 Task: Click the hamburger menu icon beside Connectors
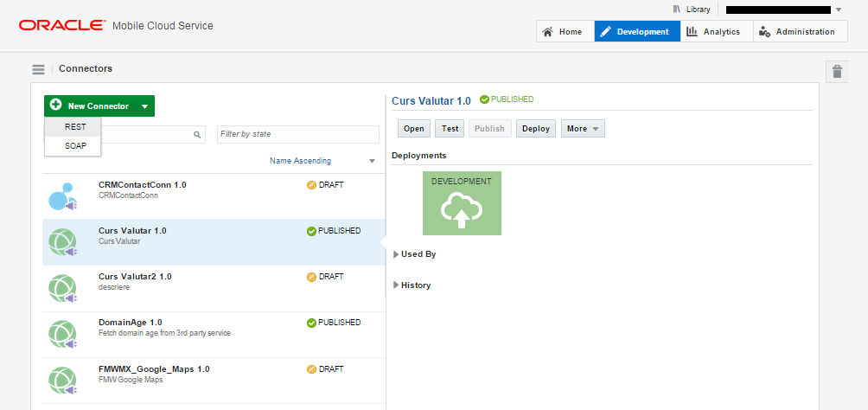pos(38,69)
